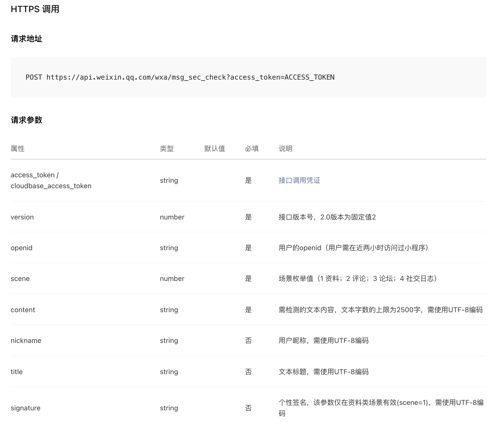This screenshot has width=504, height=422.
Task: Click the 属性 column header
Action: click(18, 149)
